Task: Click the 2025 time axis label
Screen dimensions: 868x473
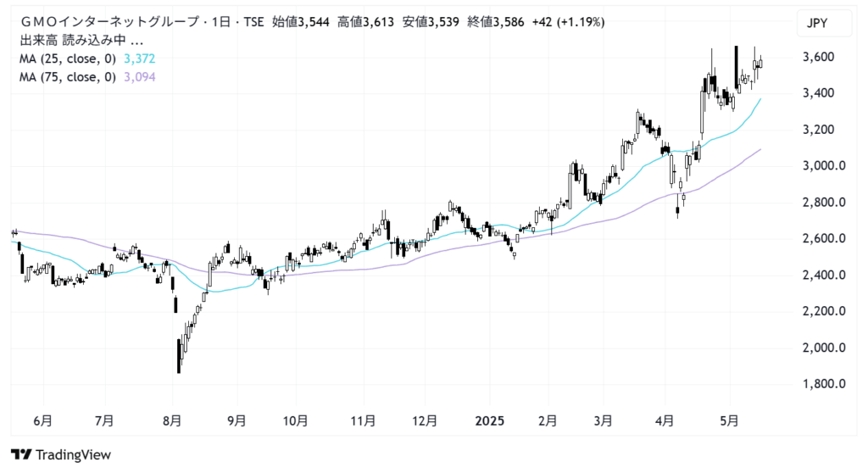Action: coord(490,421)
